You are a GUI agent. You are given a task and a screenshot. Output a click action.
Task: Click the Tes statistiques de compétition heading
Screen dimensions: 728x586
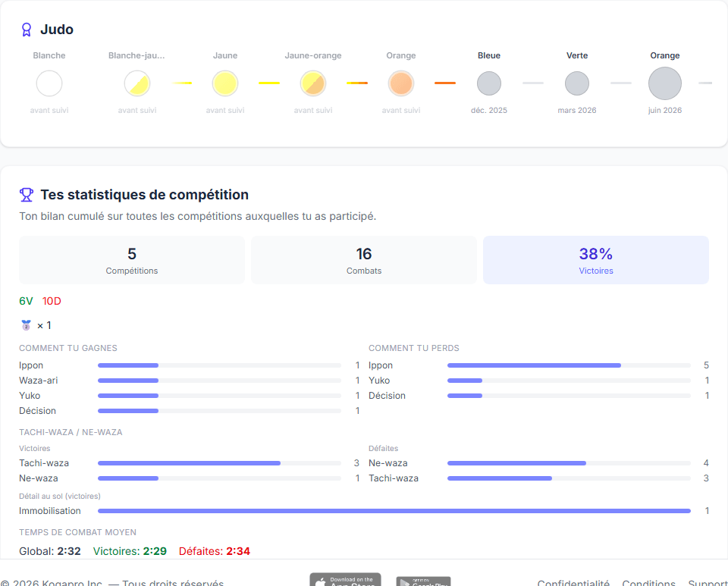[x=144, y=195]
